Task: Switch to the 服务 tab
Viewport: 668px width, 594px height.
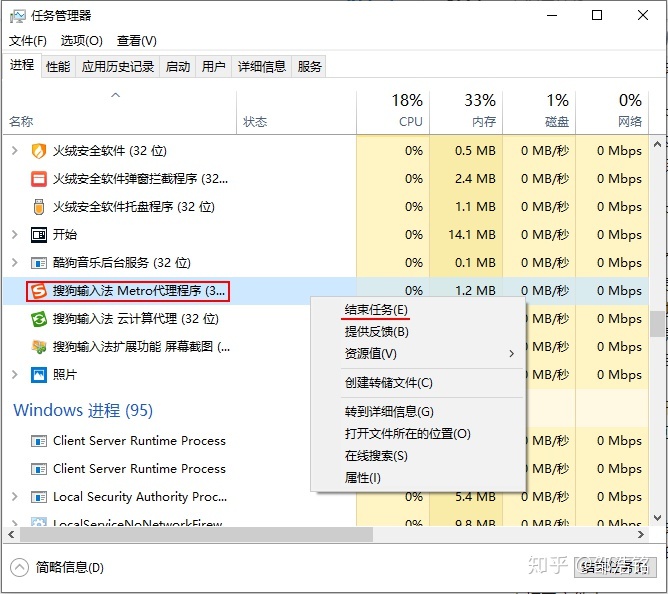Action: pos(309,66)
